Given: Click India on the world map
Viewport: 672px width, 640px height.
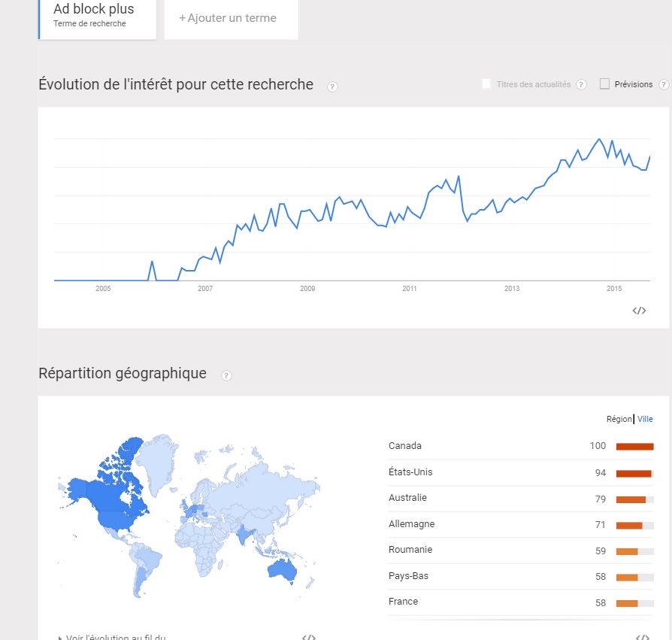Looking at the screenshot, I should coord(244,535).
